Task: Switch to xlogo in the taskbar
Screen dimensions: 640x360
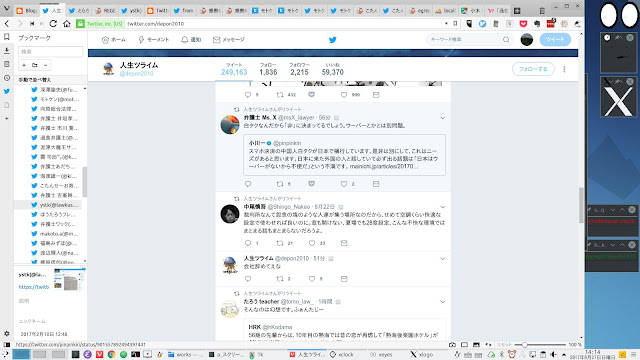Action: coord(422,354)
